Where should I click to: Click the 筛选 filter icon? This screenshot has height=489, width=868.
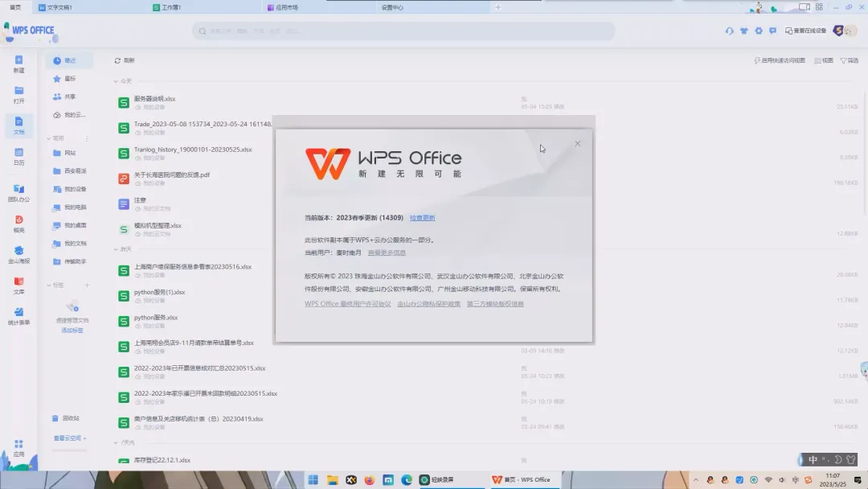click(x=844, y=60)
